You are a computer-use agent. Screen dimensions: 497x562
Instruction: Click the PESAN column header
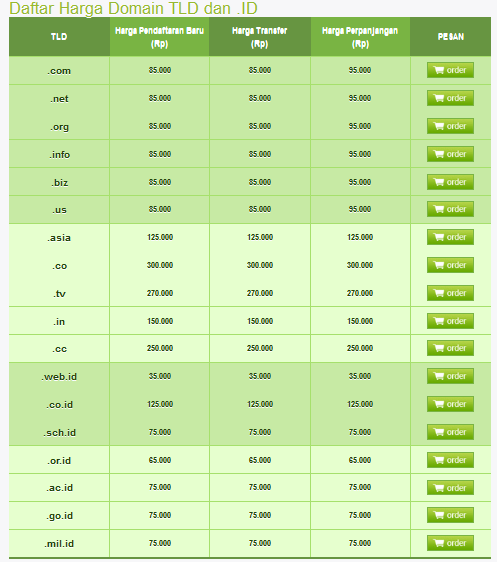coord(450,37)
